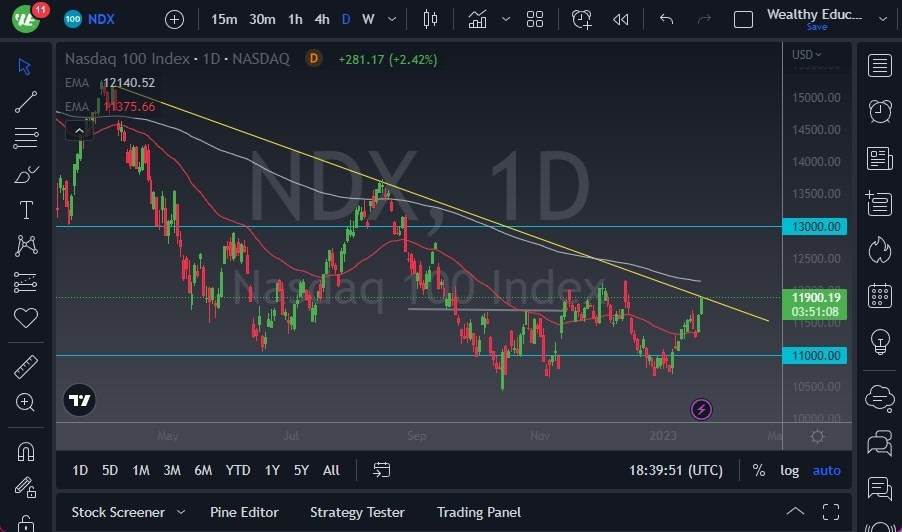
Task: Start bar replay mode
Action: click(x=620, y=19)
